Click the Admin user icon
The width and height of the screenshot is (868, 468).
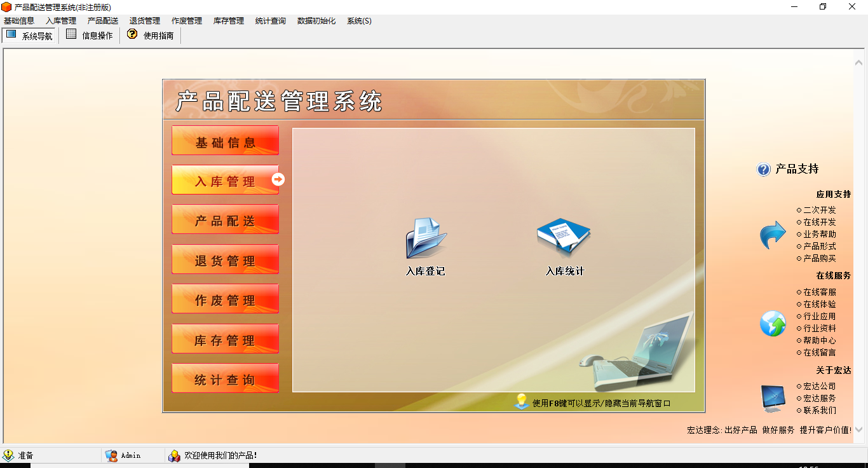click(111, 455)
